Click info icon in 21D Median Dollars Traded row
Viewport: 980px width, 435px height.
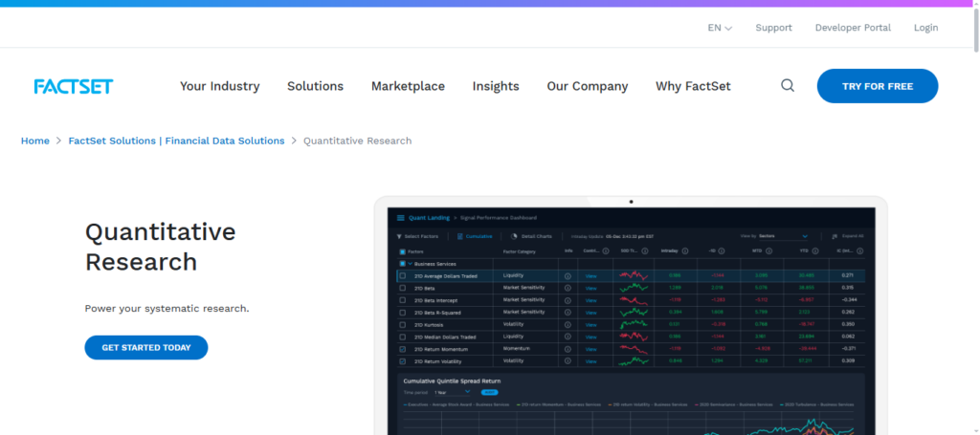[568, 337]
